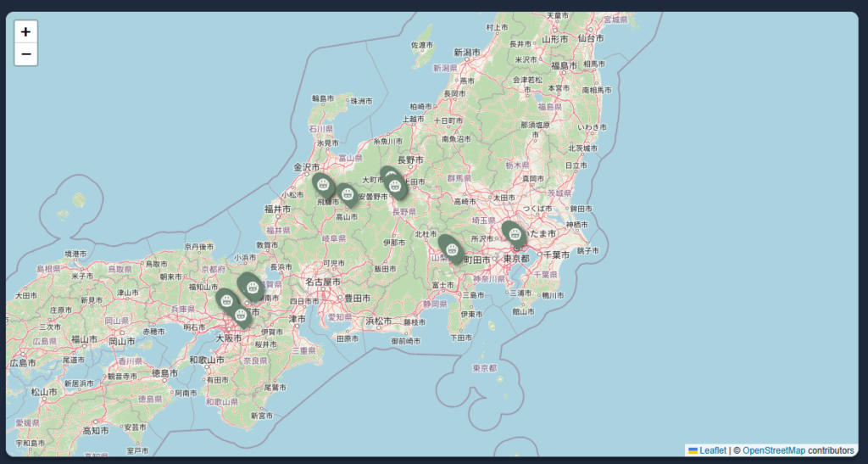The height and width of the screenshot is (464, 868).
Task: Click the 新潟市 city label
Action: pos(467,52)
